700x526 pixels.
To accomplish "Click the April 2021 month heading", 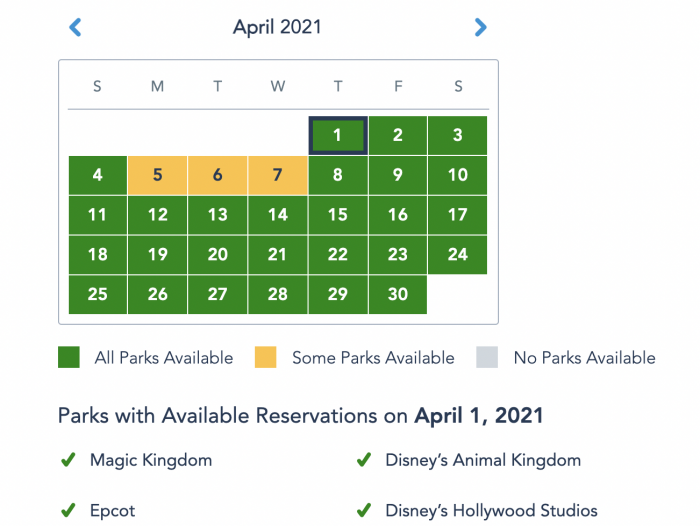I will click(x=277, y=27).
